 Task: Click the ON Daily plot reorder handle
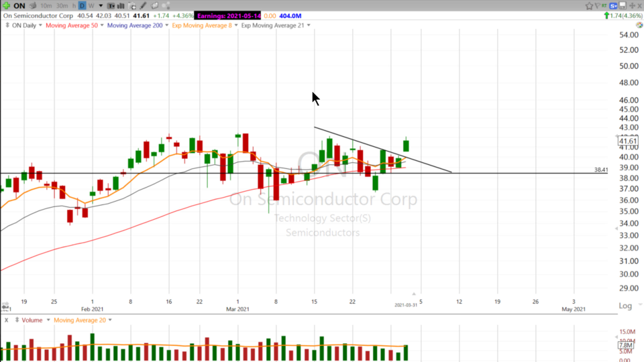coord(7,25)
